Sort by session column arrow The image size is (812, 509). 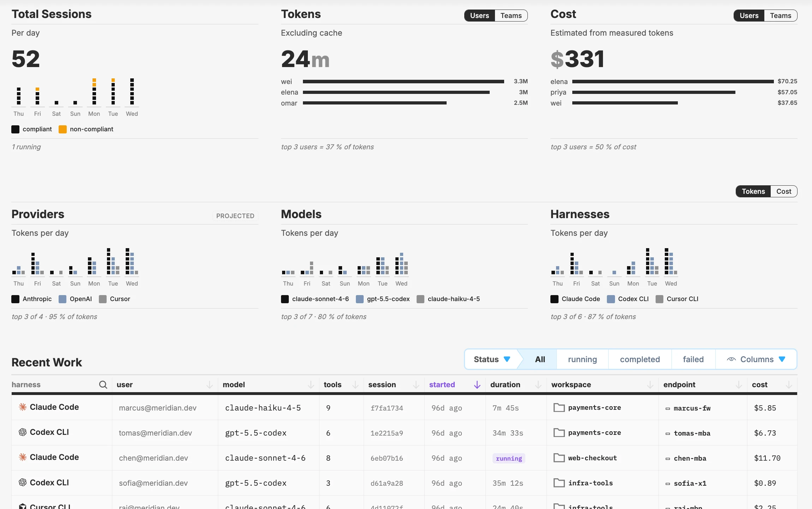(416, 385)
